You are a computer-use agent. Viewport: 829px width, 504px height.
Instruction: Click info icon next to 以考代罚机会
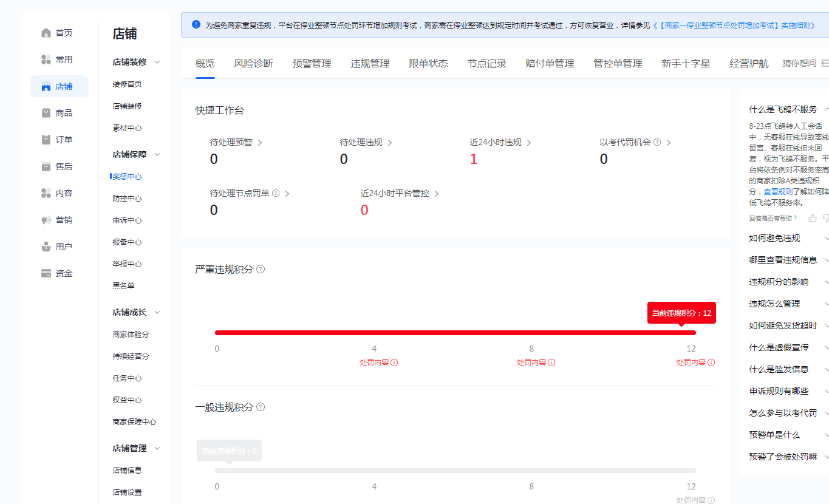(657, 142)
